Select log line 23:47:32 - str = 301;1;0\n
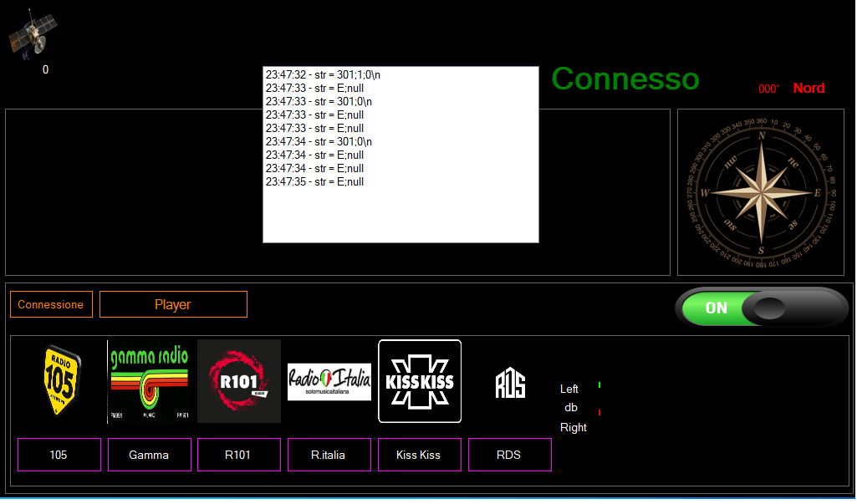The width and height of the screenshot is (857, 504). coord(323,75)
